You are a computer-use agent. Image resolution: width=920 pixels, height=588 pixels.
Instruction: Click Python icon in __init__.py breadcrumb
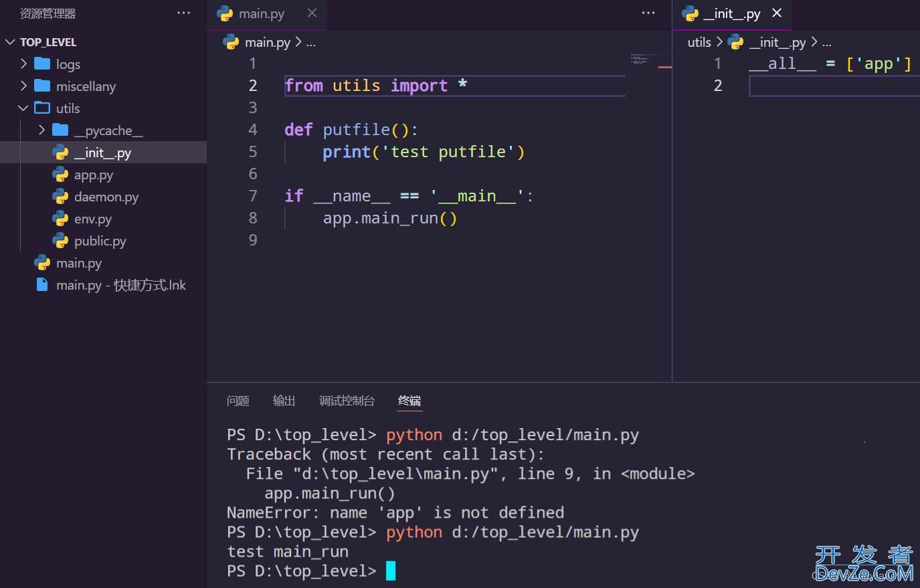[735, 42]
